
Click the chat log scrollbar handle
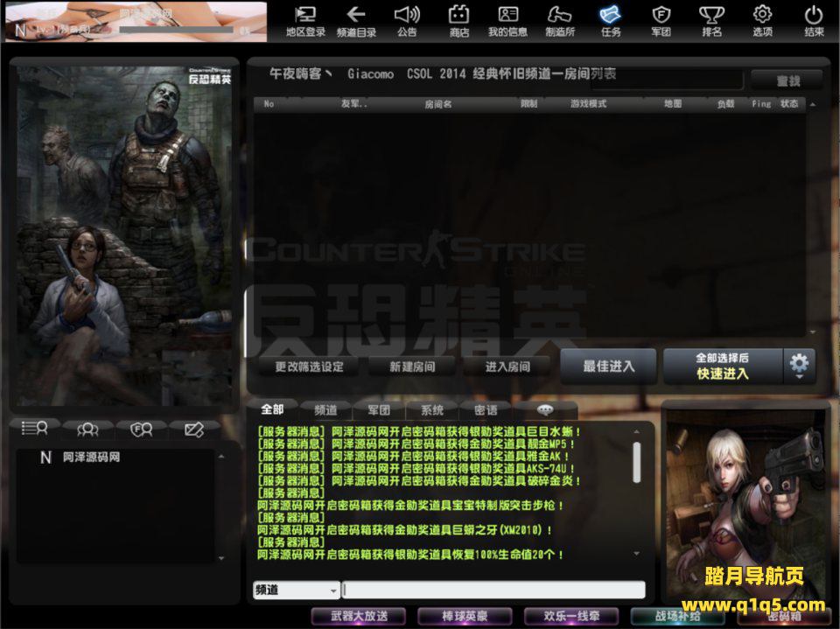(x=636, y=462)
